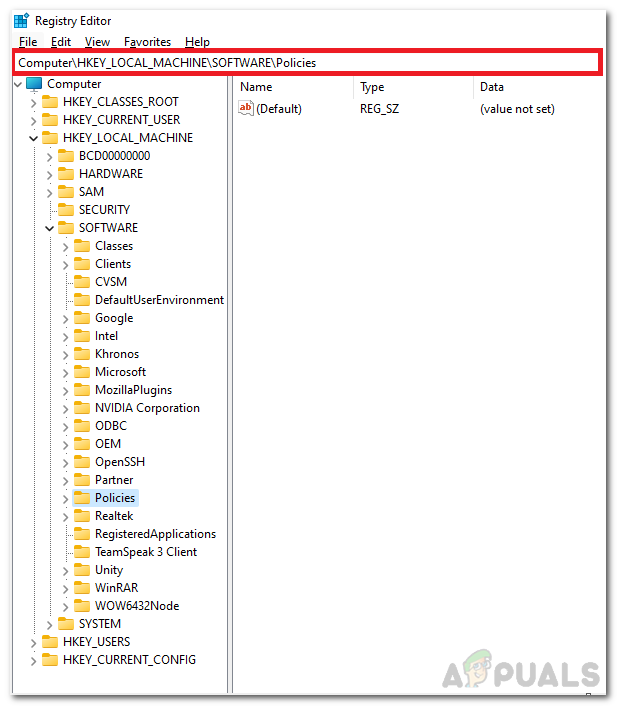Expand the Clients key chevron

(66, 265)
